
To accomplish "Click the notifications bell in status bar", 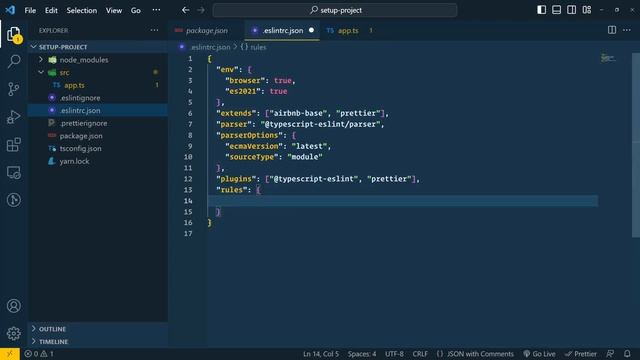I will point(627,353).
